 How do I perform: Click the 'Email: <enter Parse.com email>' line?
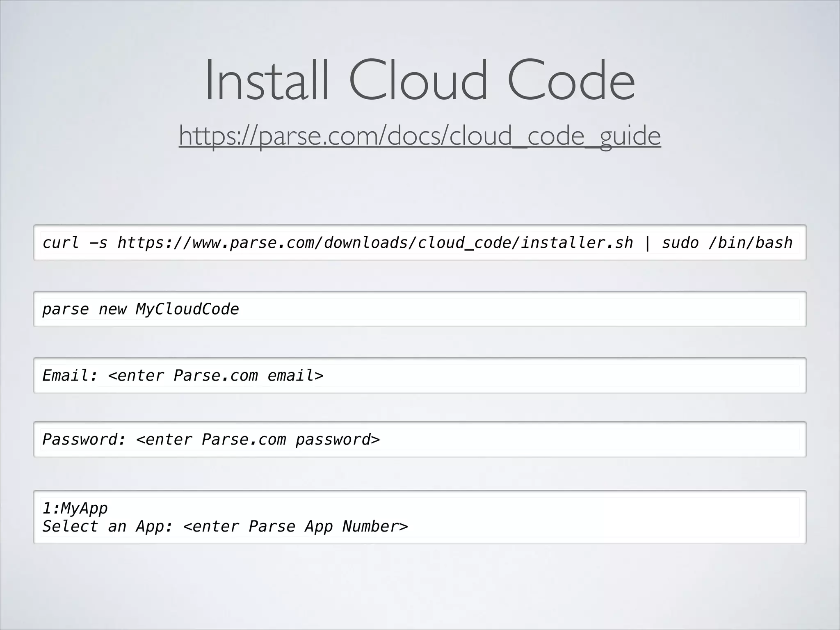click(183, 375)
